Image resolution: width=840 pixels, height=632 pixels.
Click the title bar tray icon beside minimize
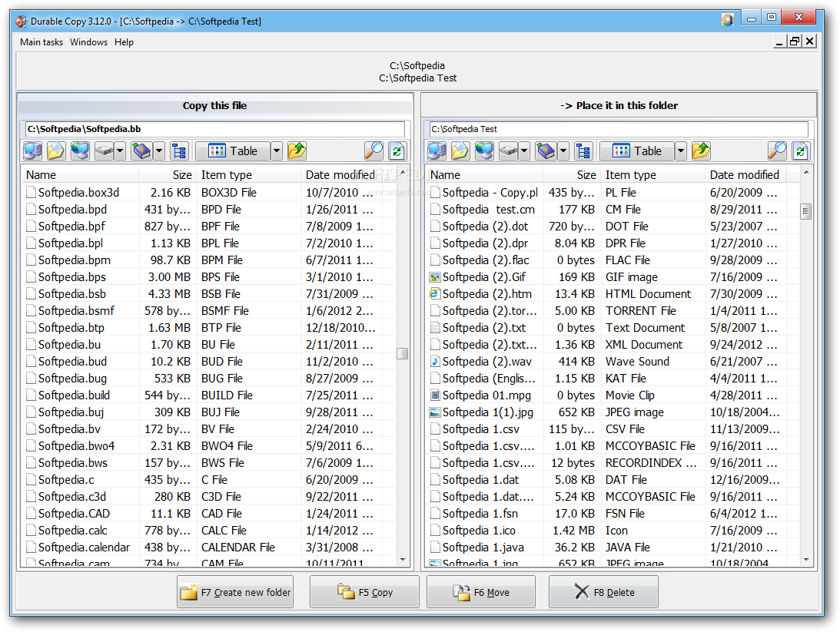727,20
